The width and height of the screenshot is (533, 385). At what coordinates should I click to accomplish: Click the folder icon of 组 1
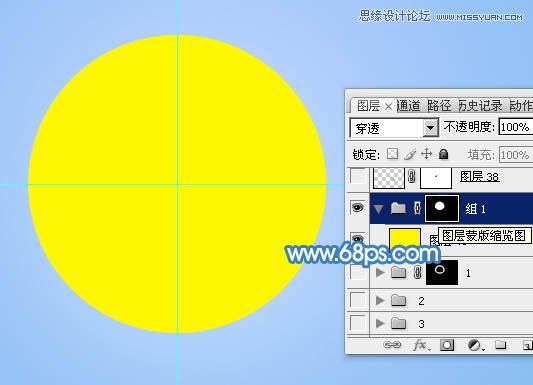point(398,208)
